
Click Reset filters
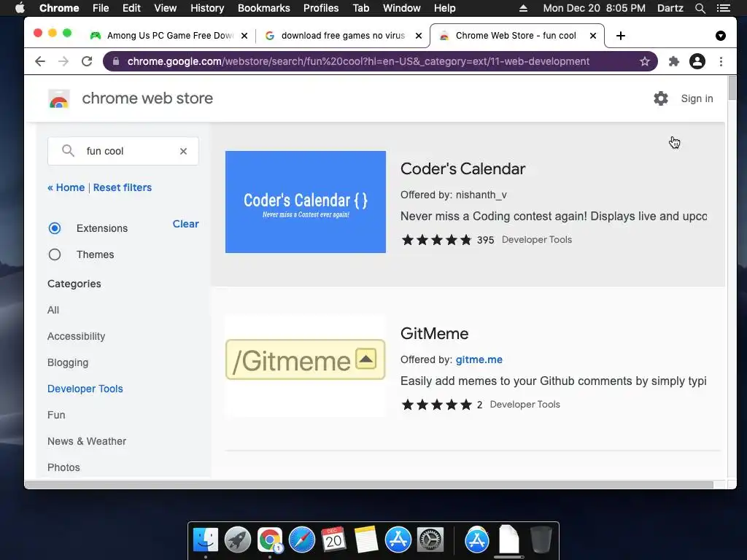point(123,187)
